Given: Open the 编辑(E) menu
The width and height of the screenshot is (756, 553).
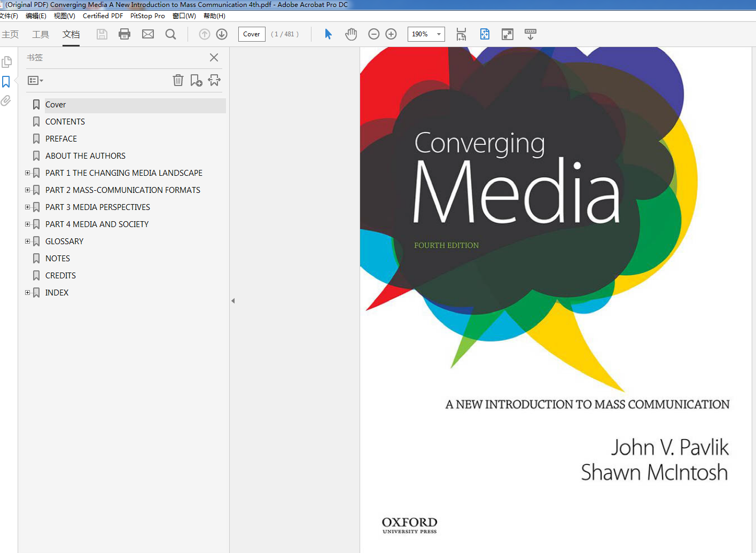Looking at the screenshot, I should (36, 16).
